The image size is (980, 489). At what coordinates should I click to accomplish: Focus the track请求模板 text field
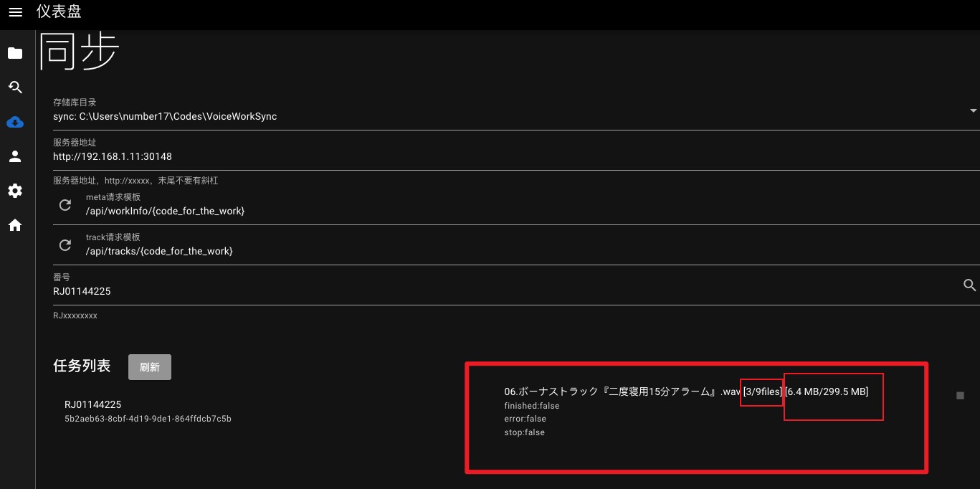502,251
